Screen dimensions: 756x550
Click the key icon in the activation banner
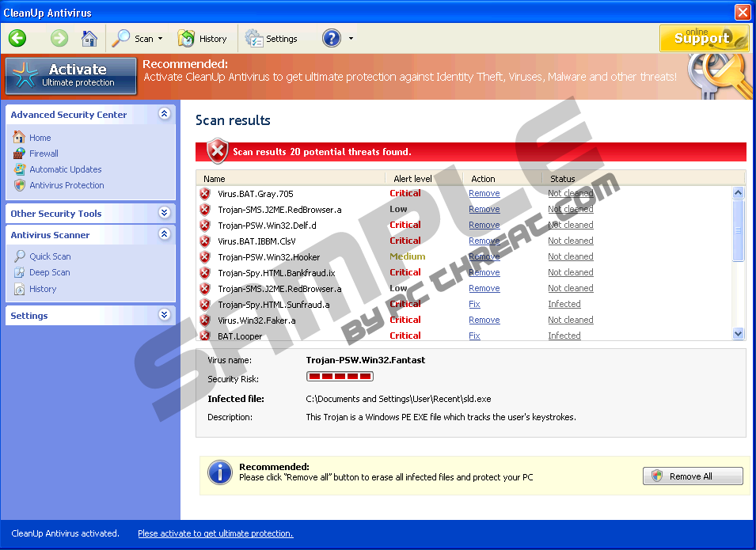[718, 76]
